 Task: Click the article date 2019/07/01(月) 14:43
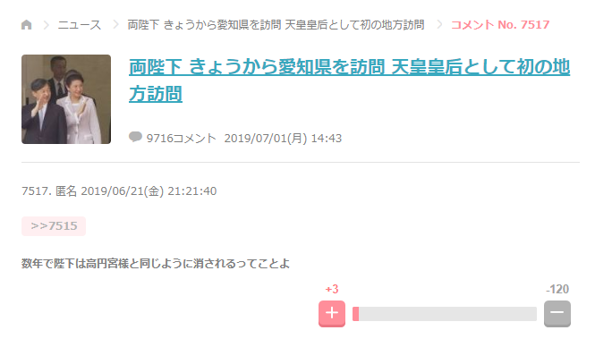point(283,139)
